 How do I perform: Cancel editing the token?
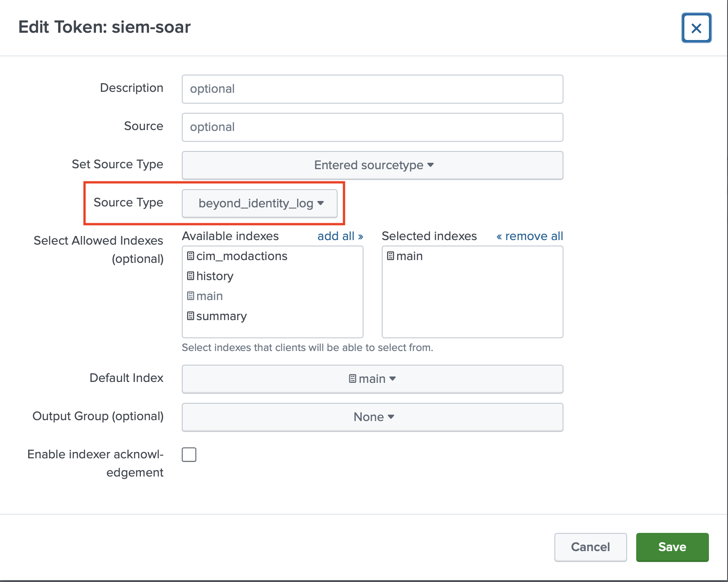pos(590,547)
